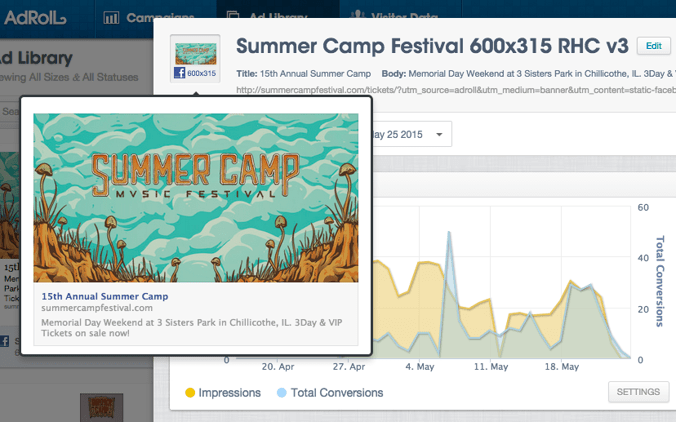Click the Ad Library heading in the background
Screen dimensions: 676x422
[x=36, y=58]
